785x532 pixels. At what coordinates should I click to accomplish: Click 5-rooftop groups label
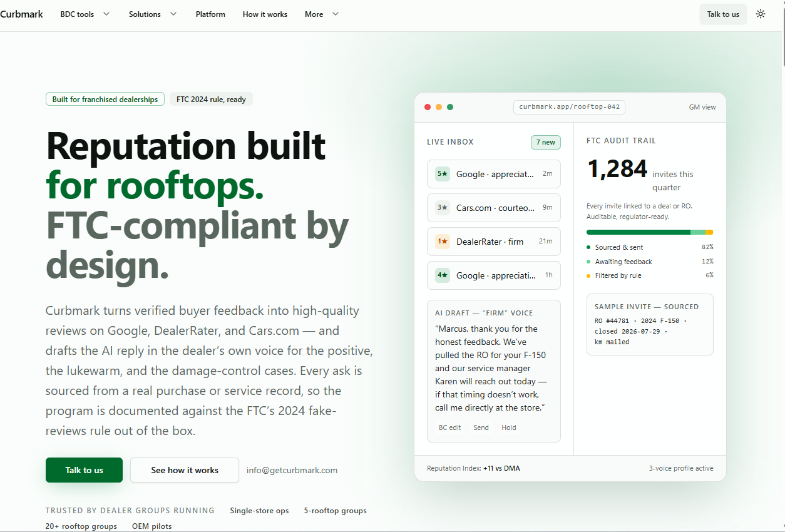pyautogui.click(x=336, y=511)
